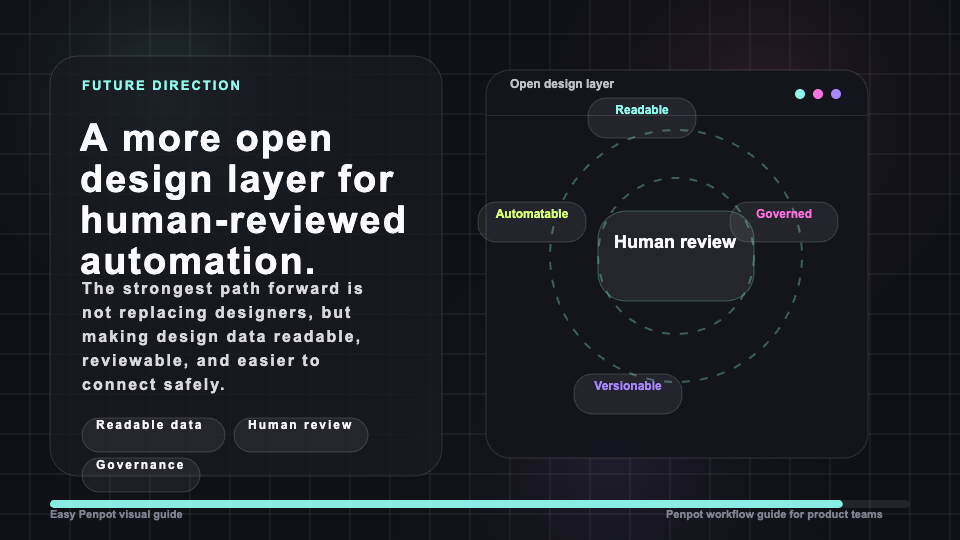Select the Readable node in the diagram
Viewport: 960px width, 540px height.
click(x=642, y=118)
